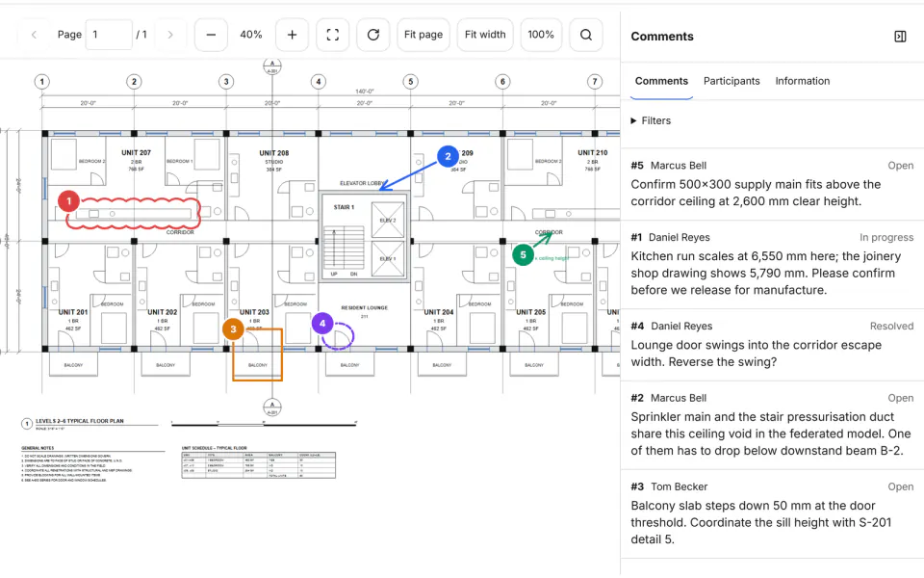Click the unit schedule table on the drawing
This screenshot has height=578, width=924.
(258, 464)
